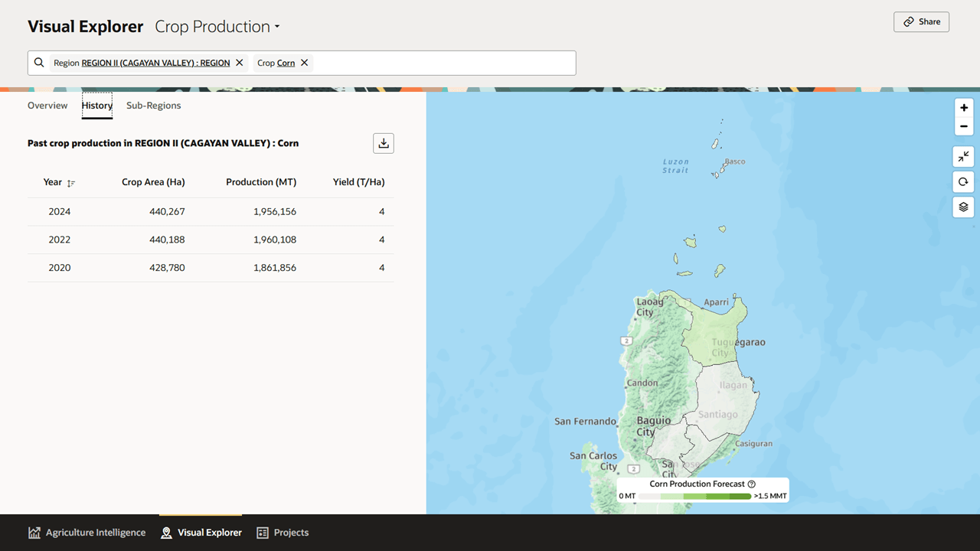Open the Projects section
The width and height of the screenshot is (980, 551).
pyautogui.click(x=283, y=532)
